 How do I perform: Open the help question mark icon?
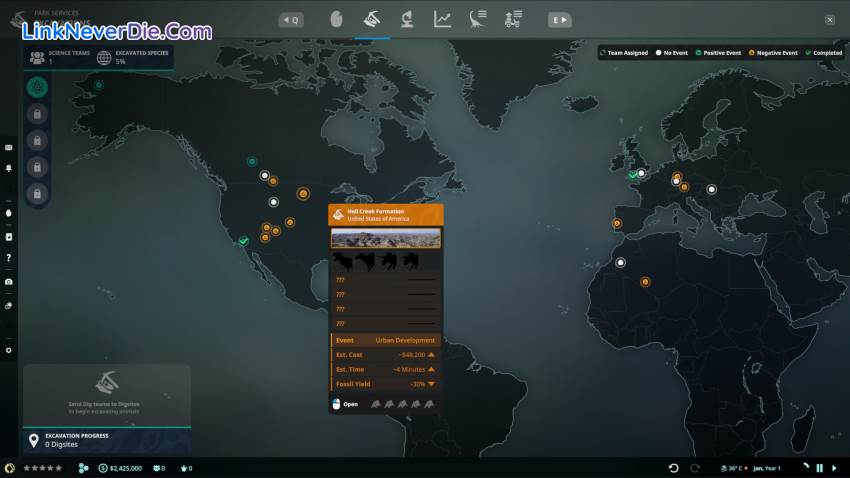click(8, 258)
